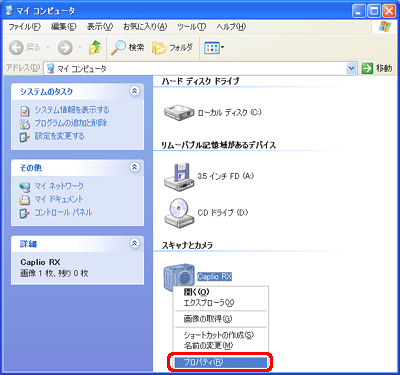
Task: Click the change settings icon
Action: 25,137
